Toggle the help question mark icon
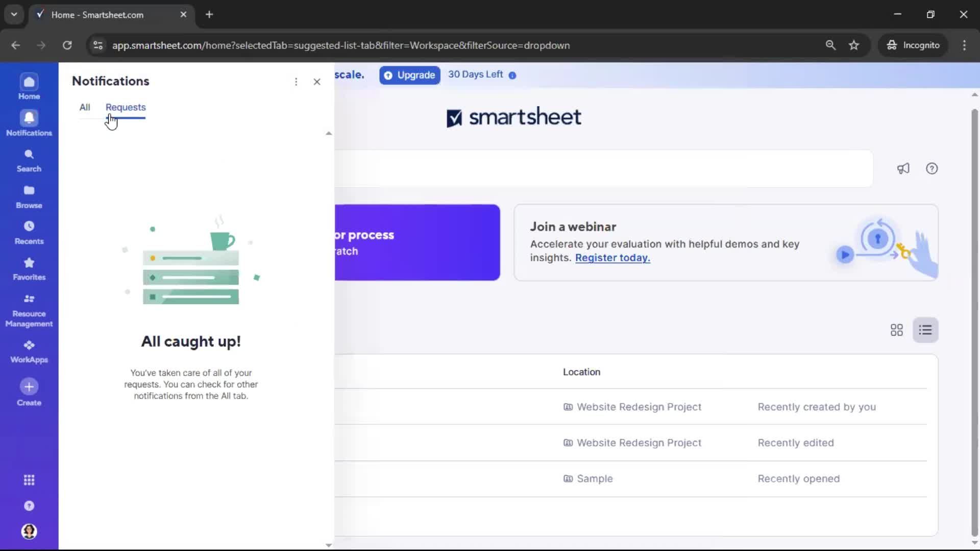Viewport: 980px width, 551px height. (x=933, y=168)
